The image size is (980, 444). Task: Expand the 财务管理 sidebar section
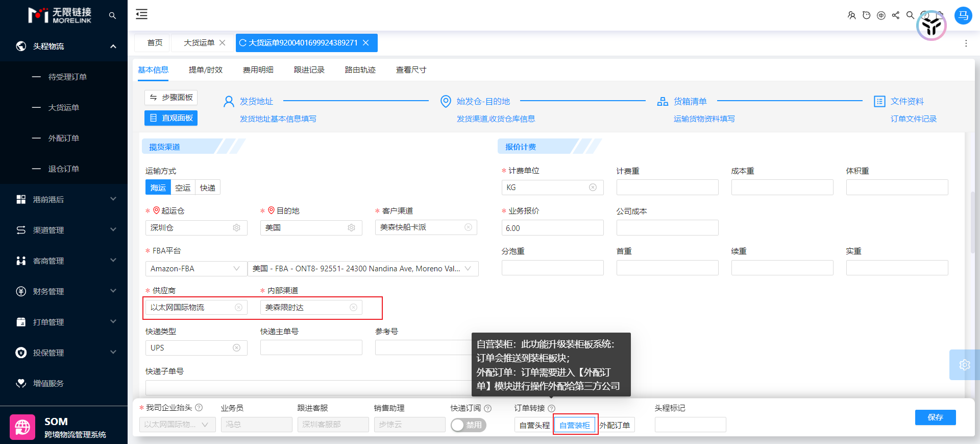point(64,291)
